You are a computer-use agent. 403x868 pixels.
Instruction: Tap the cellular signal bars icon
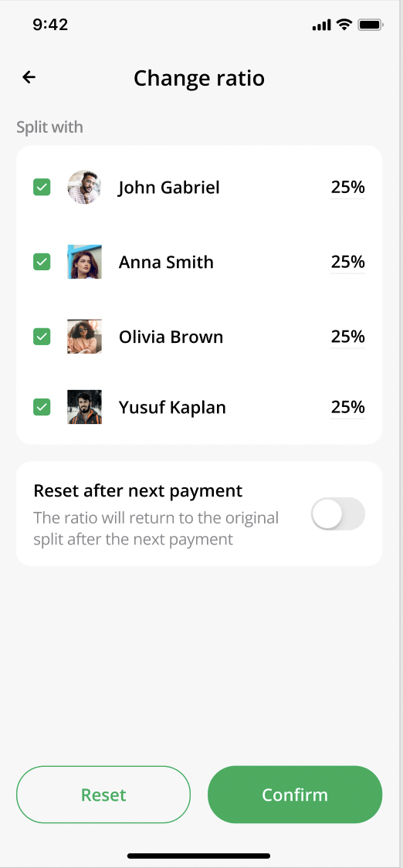[x=322, y=25]
